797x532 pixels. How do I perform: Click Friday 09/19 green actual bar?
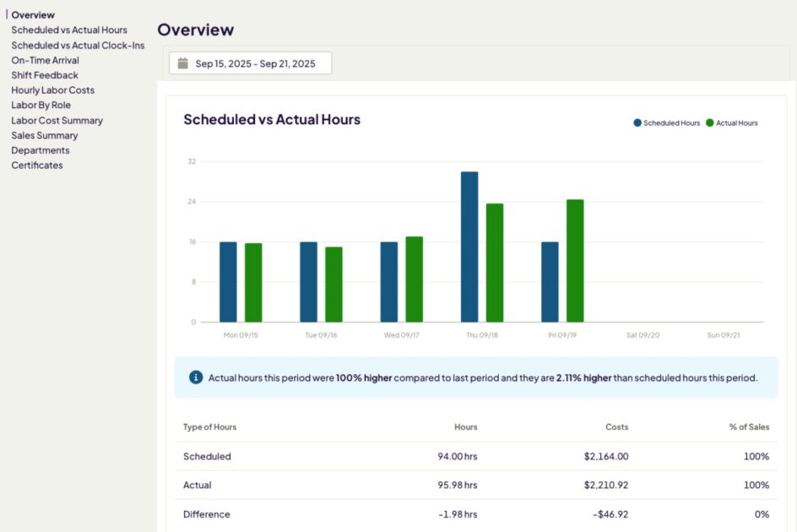pos(575,260)
